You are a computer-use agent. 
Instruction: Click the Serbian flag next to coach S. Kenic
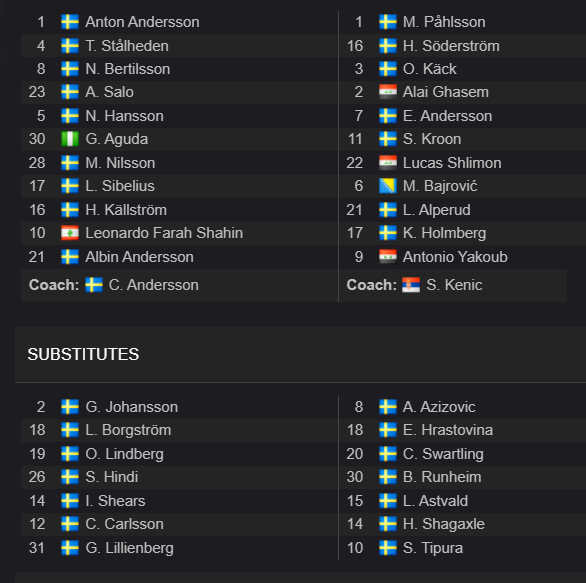pos(411,285)
